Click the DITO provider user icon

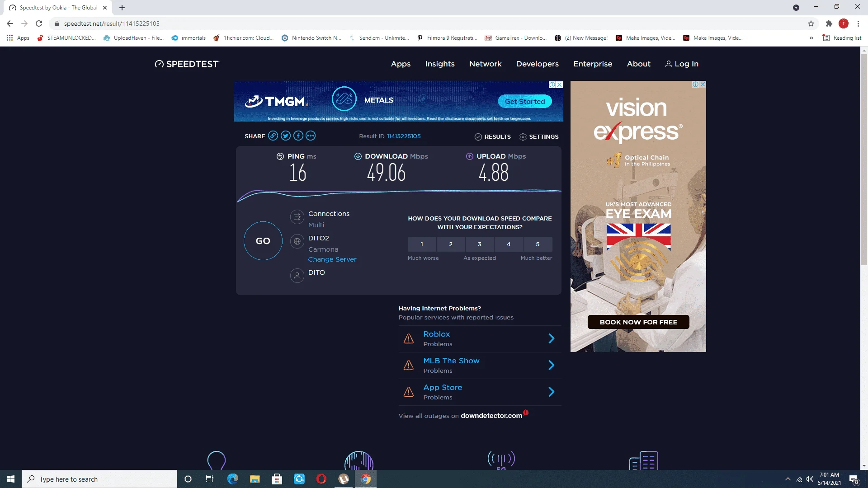[x=297, y=276]
